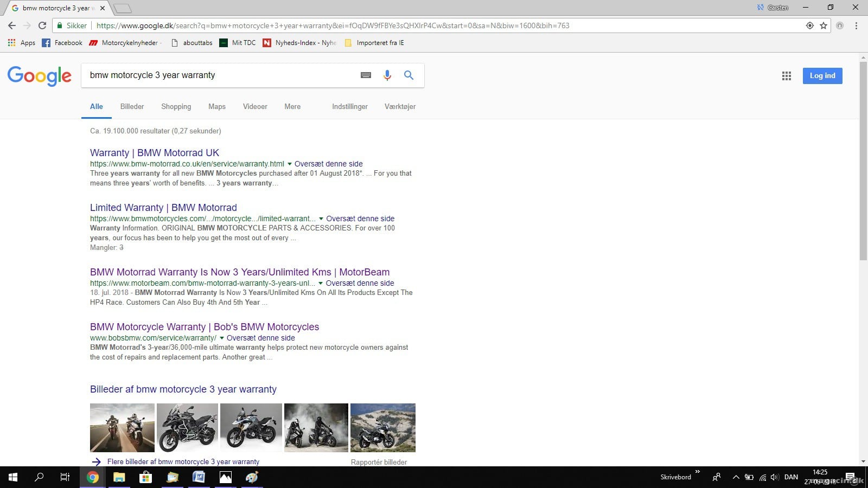
Task: Open the abouttabs bookmark
Action: coord(192,43)
